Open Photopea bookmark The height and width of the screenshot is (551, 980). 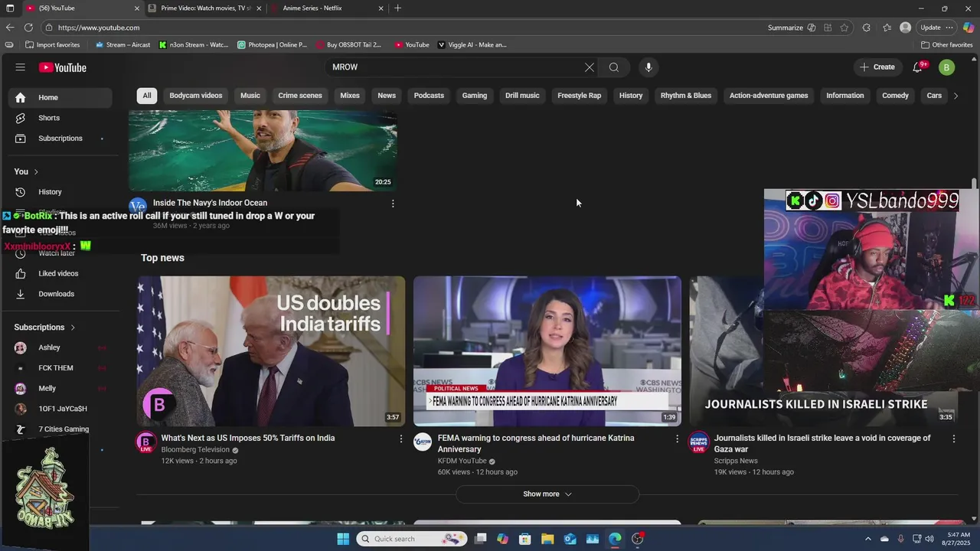272,45
